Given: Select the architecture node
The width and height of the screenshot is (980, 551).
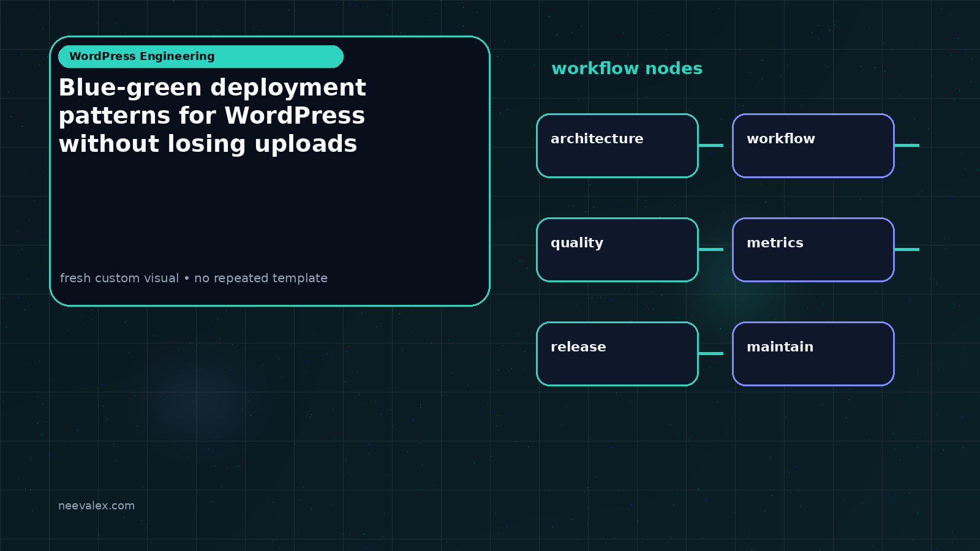Looking at the screenshot, I should [617, 146].
